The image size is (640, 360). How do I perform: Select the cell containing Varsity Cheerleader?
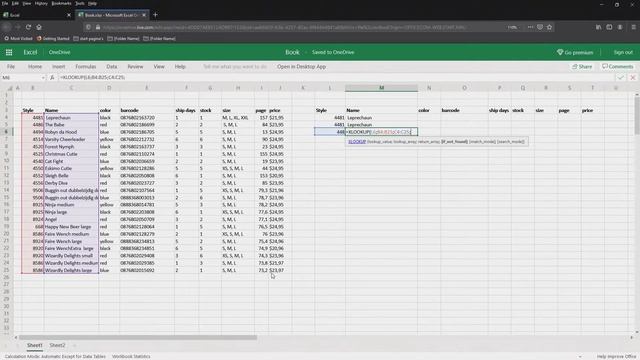point(71,139)
